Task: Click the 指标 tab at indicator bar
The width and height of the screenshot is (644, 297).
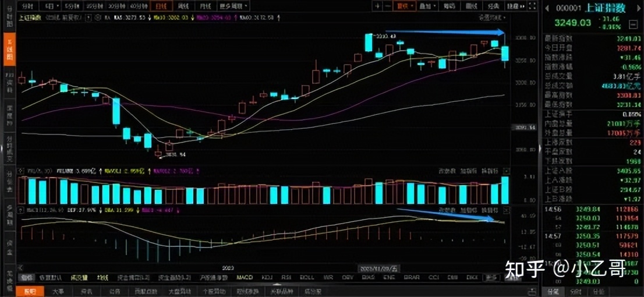Action: (27, 278)
